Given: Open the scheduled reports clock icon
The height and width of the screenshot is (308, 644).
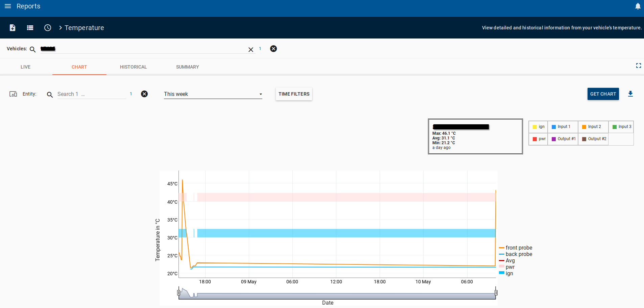Looking at the screenshot, I should 48,28.
